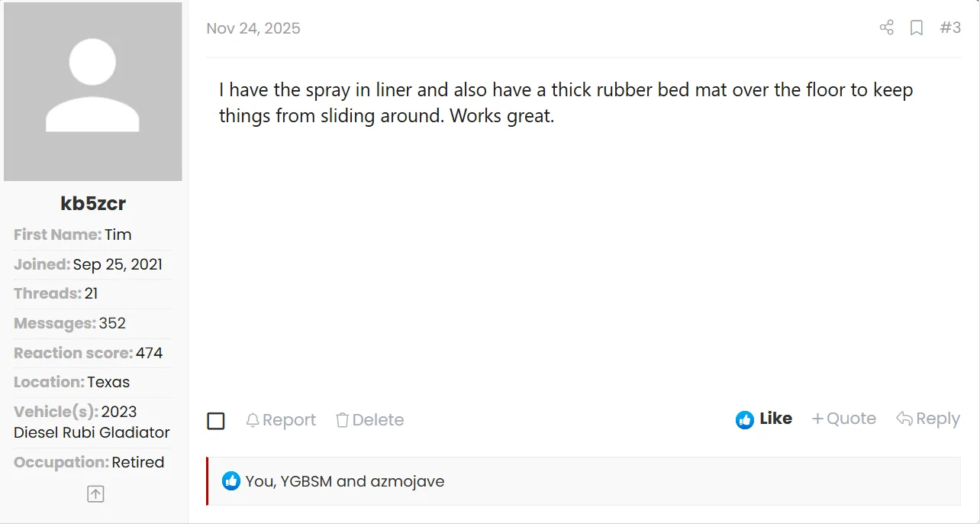Click the Quote button
The height and width of the screenshot is (524, 980).
(851, 419)
